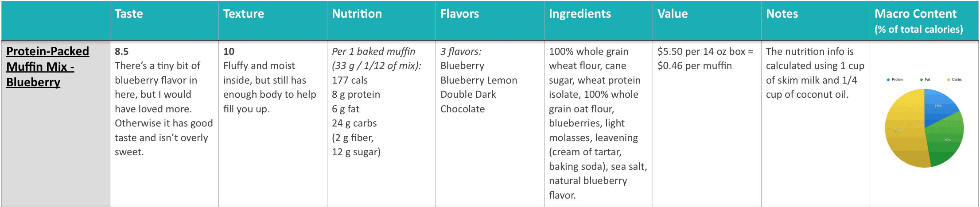Click the yellow carbs pie slice
The width and height of the screenshot is (980, 207).
pyautogui.click(x=904, y=130)
